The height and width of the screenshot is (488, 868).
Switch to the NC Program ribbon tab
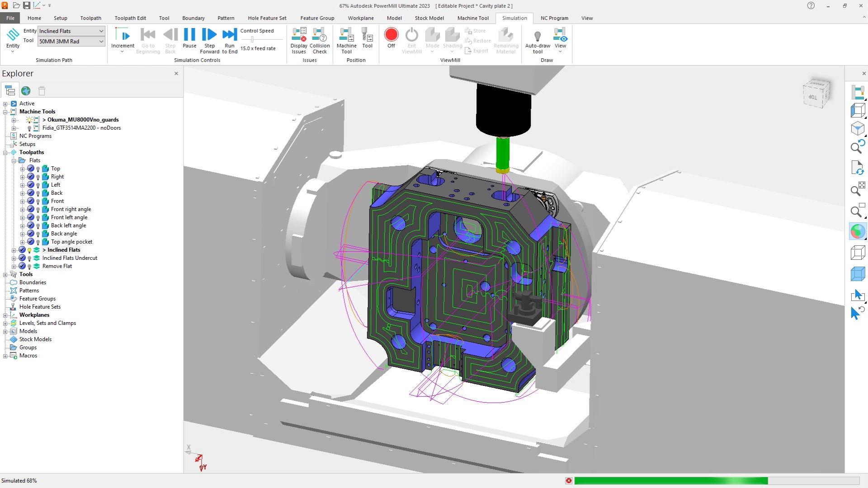(554, 18)
